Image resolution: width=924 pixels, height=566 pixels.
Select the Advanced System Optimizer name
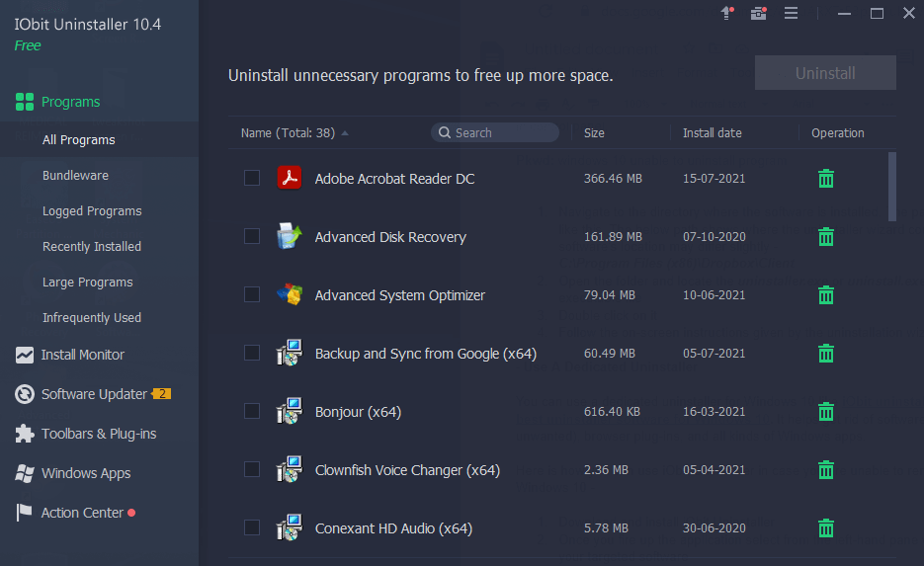(x=399, y=295)
